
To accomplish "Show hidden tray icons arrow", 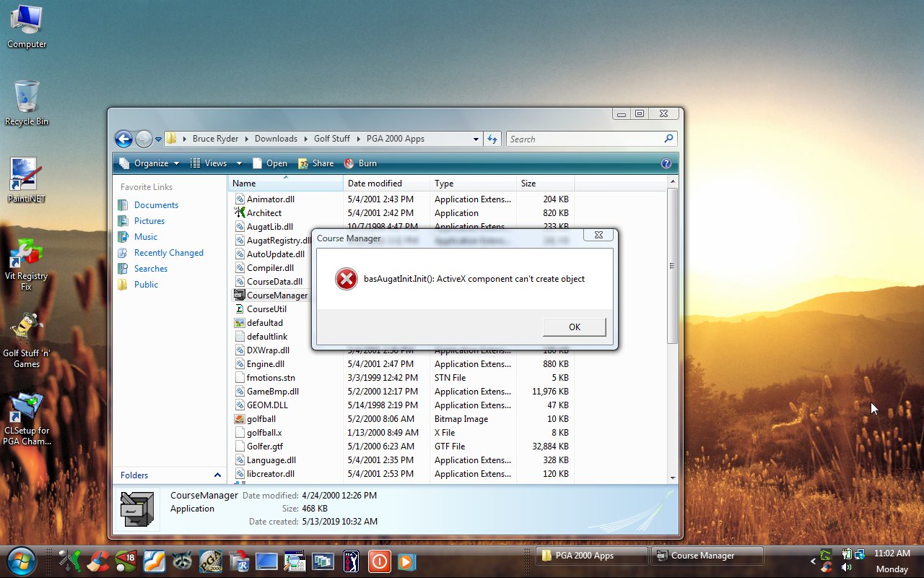I will [x=813, y=561].
